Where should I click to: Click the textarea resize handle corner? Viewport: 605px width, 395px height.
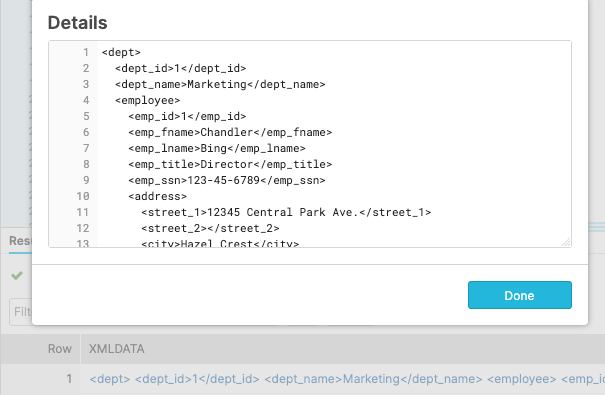[x=566, y=242]
